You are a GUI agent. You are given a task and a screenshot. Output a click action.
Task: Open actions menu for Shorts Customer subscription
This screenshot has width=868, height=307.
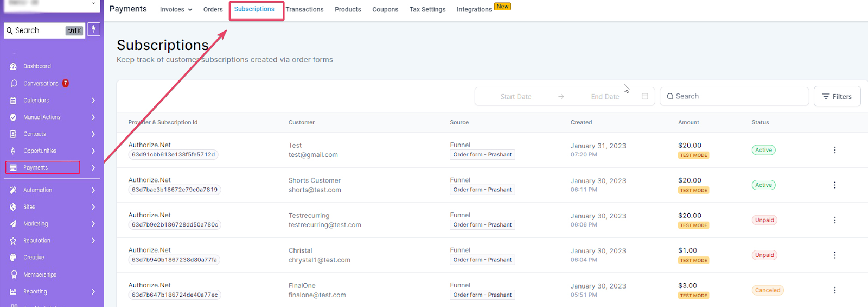[834, 185]
